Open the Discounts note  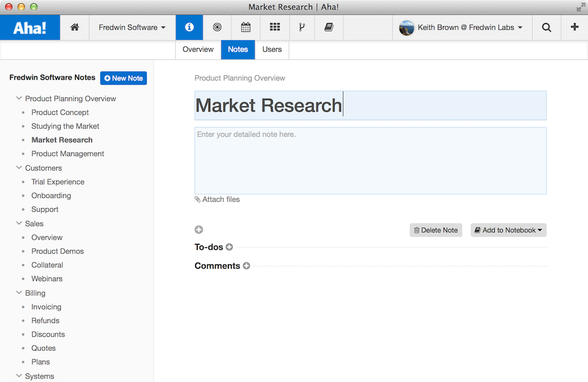[48, 334]
